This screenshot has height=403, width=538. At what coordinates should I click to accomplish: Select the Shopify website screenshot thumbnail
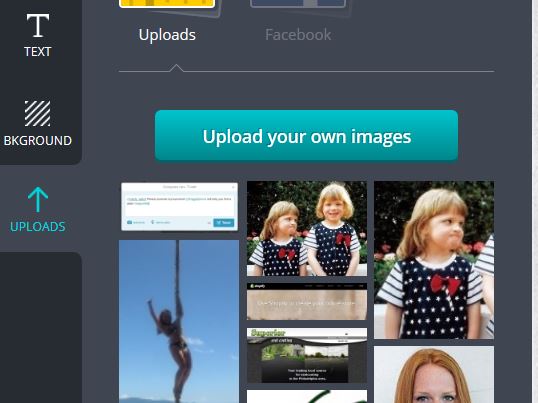(307, 301)
